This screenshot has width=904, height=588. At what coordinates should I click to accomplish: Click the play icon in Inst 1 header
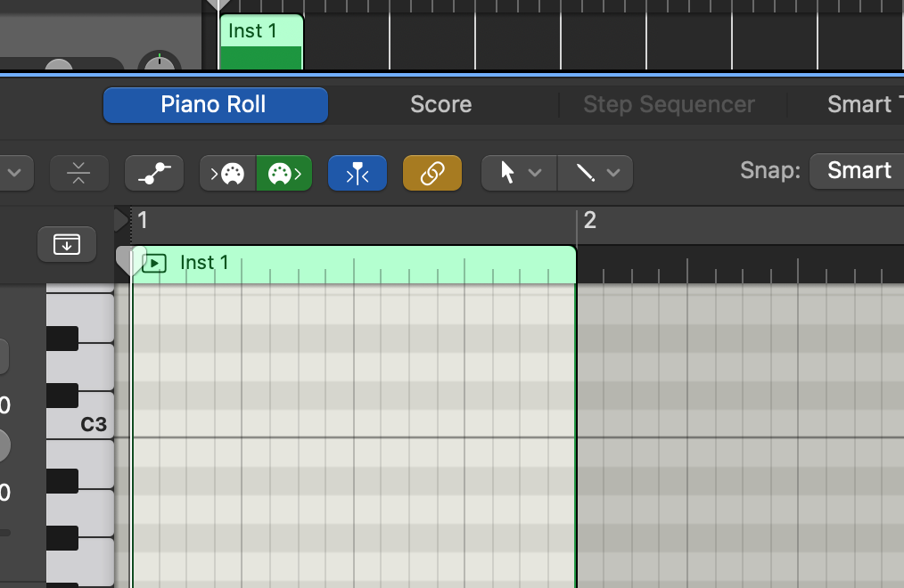[x=154, y=263]
